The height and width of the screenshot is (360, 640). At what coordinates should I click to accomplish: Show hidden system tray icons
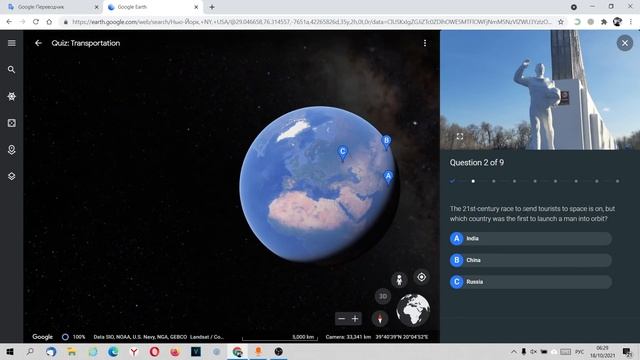tap(513, 351)
